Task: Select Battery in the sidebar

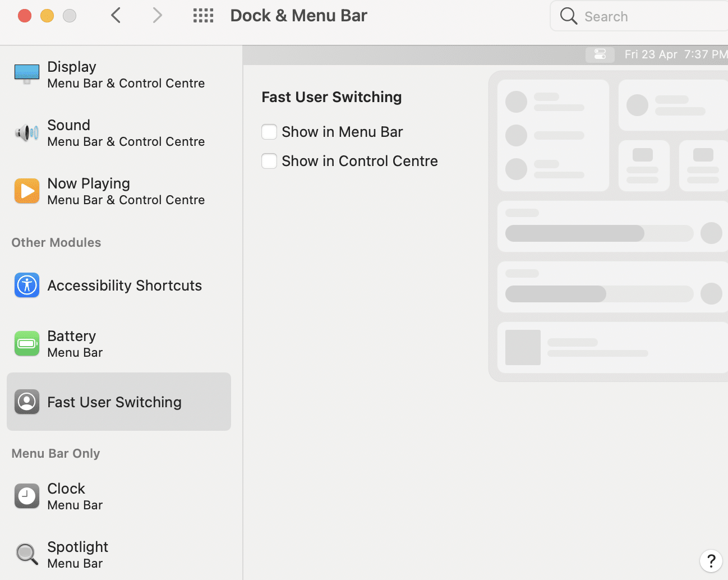Action: (x=119, y=344)
